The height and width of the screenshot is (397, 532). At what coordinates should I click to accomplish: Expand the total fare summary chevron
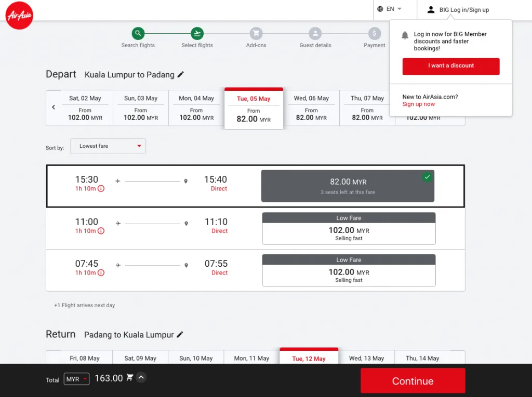pyautogui.click(x=141, y=378)
